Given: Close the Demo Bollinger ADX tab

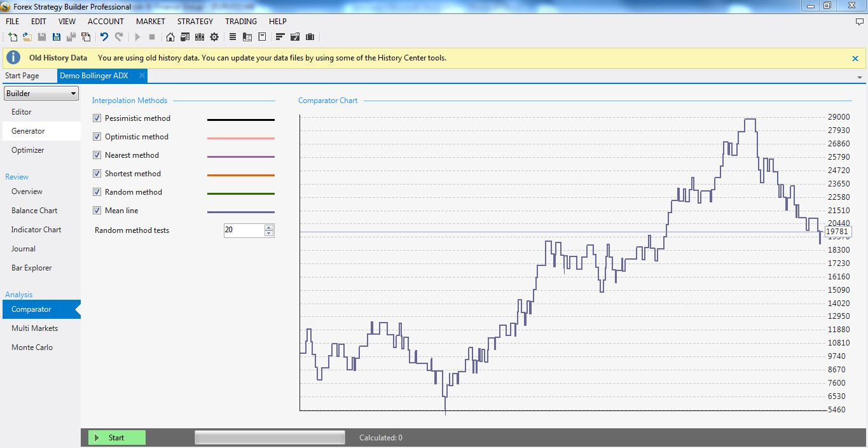Looking at the screenshot, I should pyautogui.click(x=142, y=76).
